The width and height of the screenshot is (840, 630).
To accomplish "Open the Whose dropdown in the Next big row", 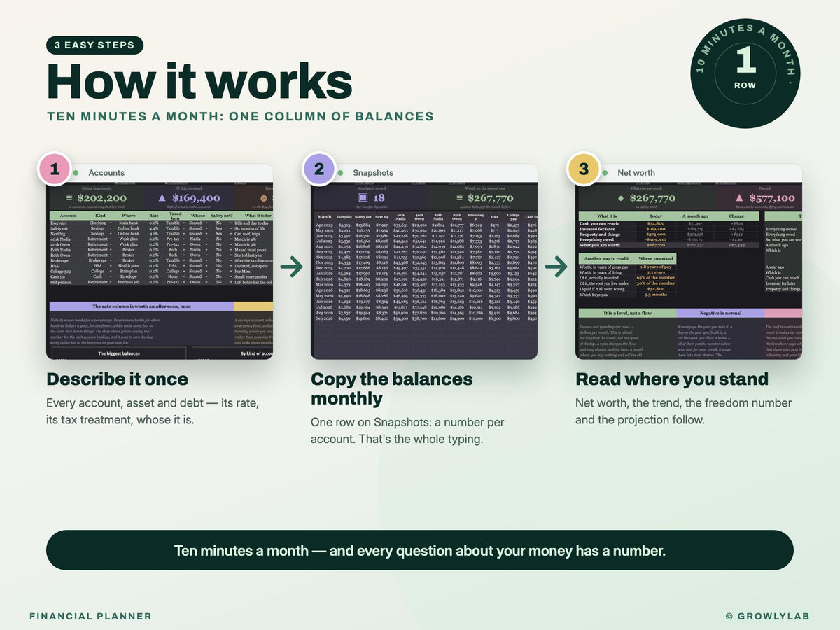I will click(x=206, y=234).
